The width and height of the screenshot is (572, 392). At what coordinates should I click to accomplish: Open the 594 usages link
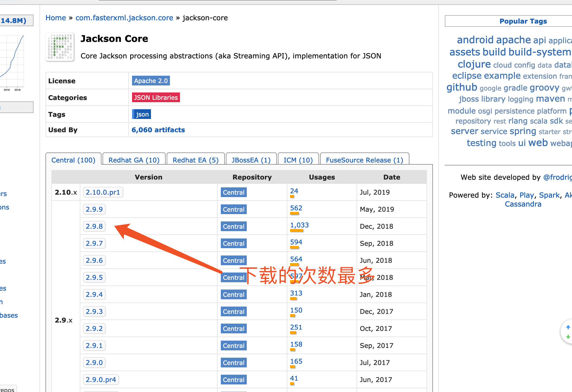(x=296, y=242)
